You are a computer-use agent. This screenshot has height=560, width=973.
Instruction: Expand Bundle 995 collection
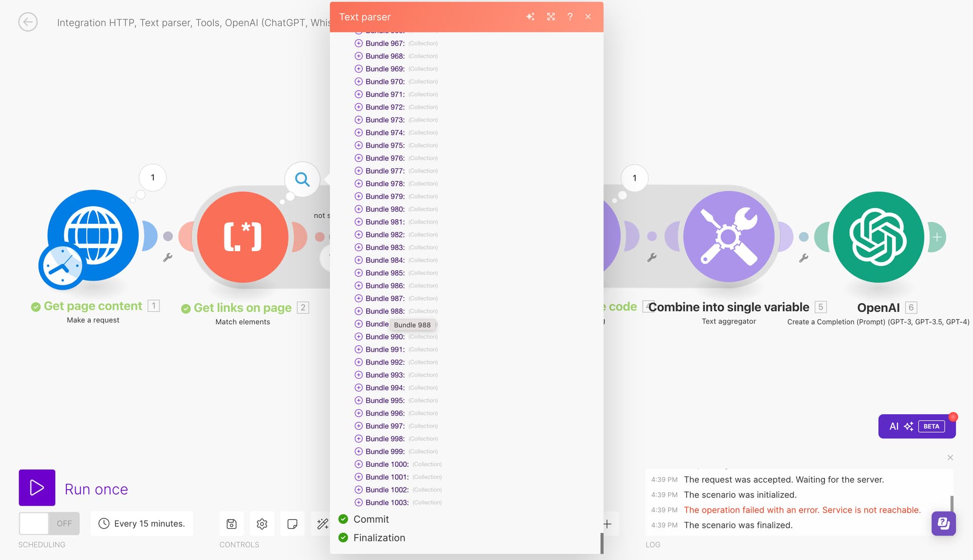click(359, 401)
